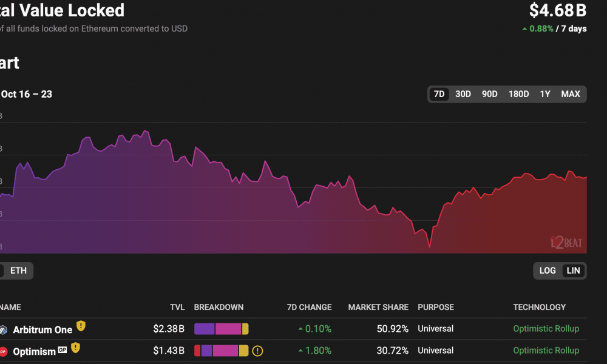Open the Arbitrum One project link
Viewport: 607px width, 364px height.
click(42, 330)
